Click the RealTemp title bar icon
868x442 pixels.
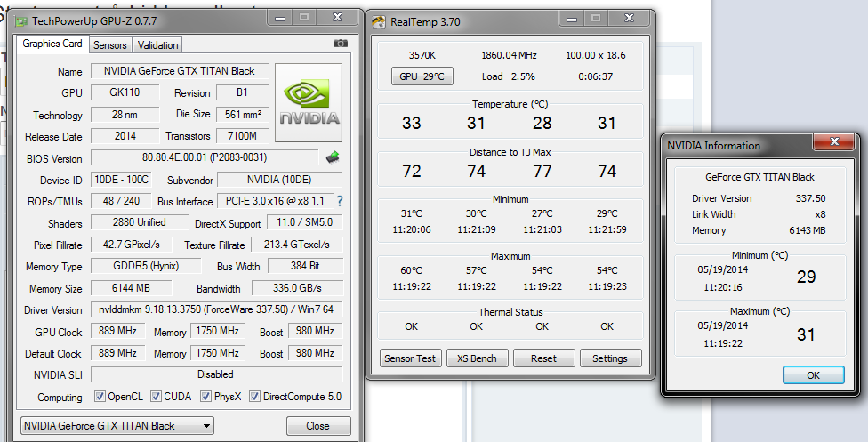(x=379, y=22)
